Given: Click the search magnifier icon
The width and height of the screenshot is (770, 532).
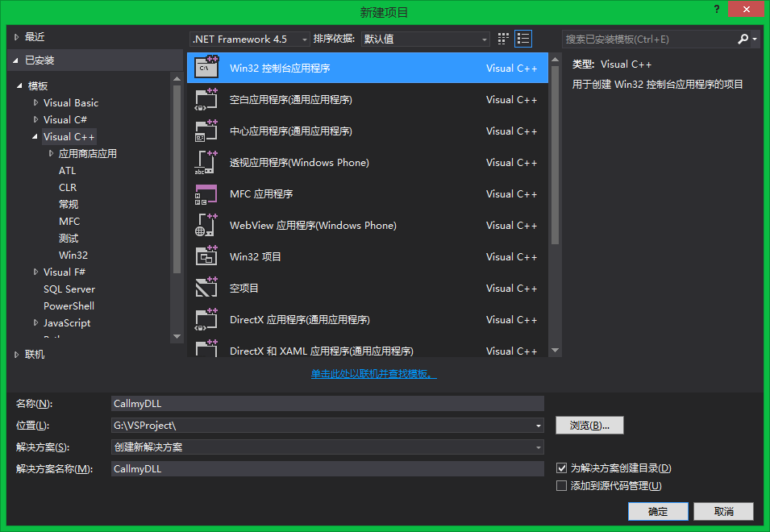Looking at the screenshot, I should pos(743,39).
